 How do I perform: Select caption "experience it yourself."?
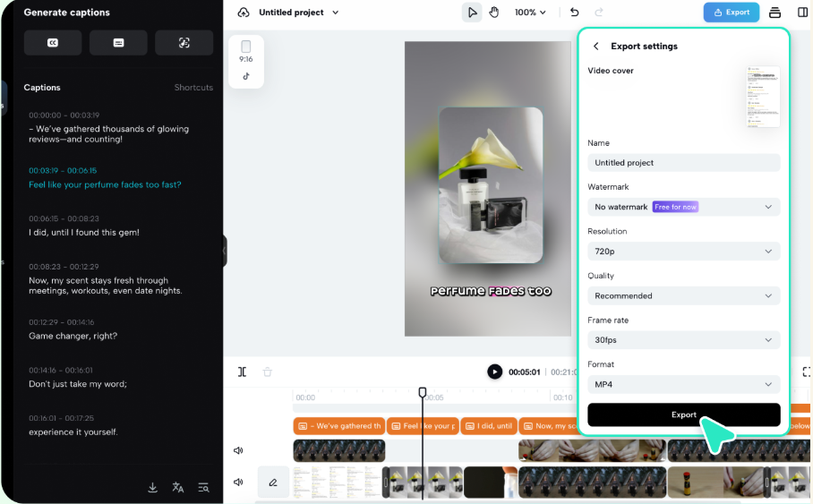[x=73, y=431]
